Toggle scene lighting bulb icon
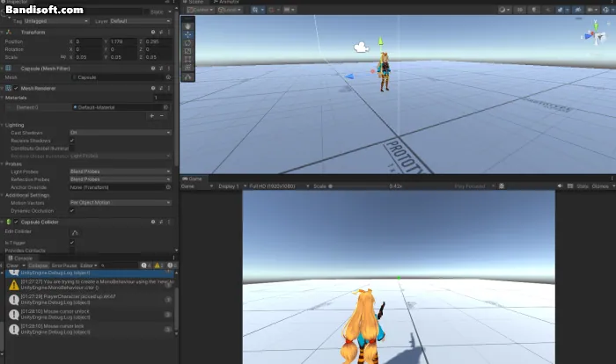 click(534, 10)
